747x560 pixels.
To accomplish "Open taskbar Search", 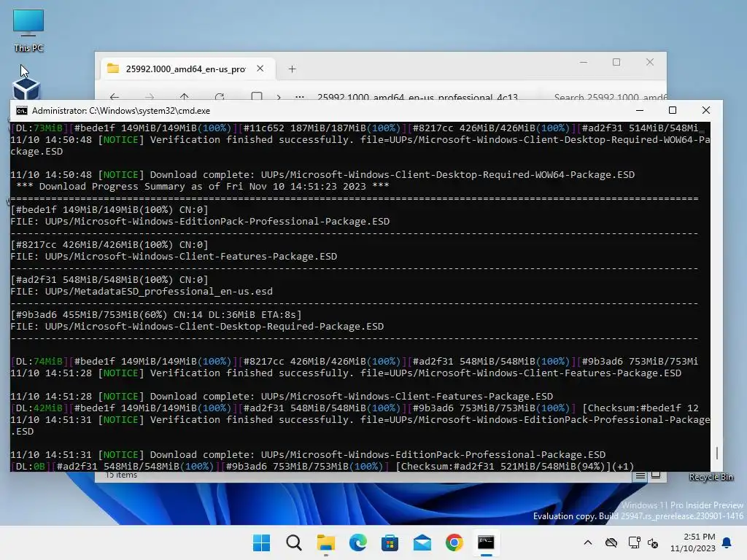I will 294,542.
